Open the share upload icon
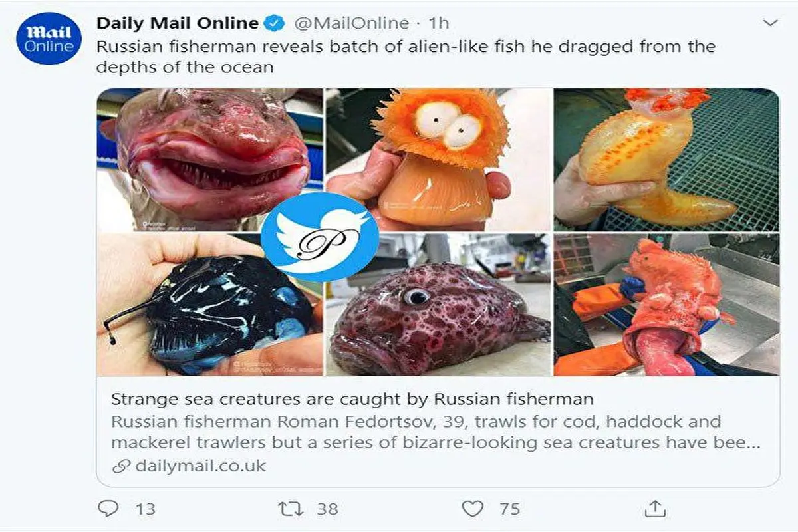Image resolution: width=798 pixels, height=532 pixels. pyautogui.click(x=655, y=508)
